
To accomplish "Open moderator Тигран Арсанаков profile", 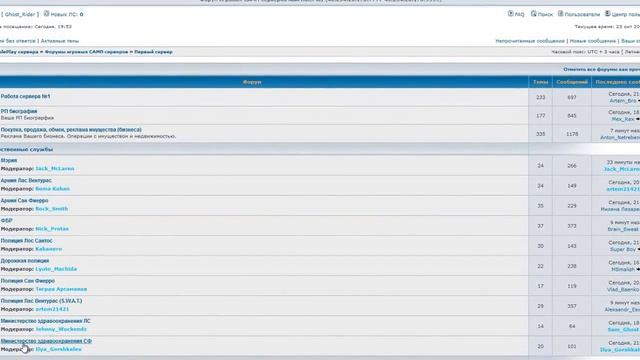I will (x=61, y=289).
